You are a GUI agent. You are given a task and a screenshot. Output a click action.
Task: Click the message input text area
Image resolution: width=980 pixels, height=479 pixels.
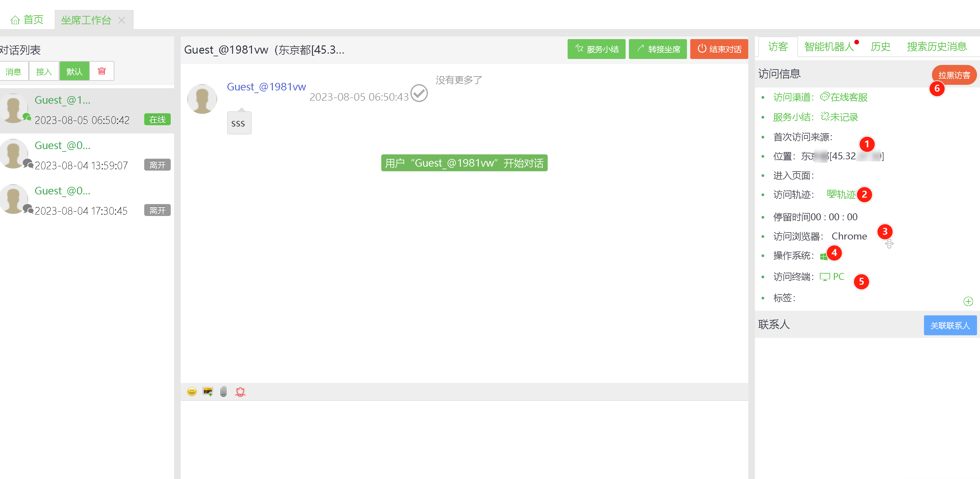click(464, 440)
